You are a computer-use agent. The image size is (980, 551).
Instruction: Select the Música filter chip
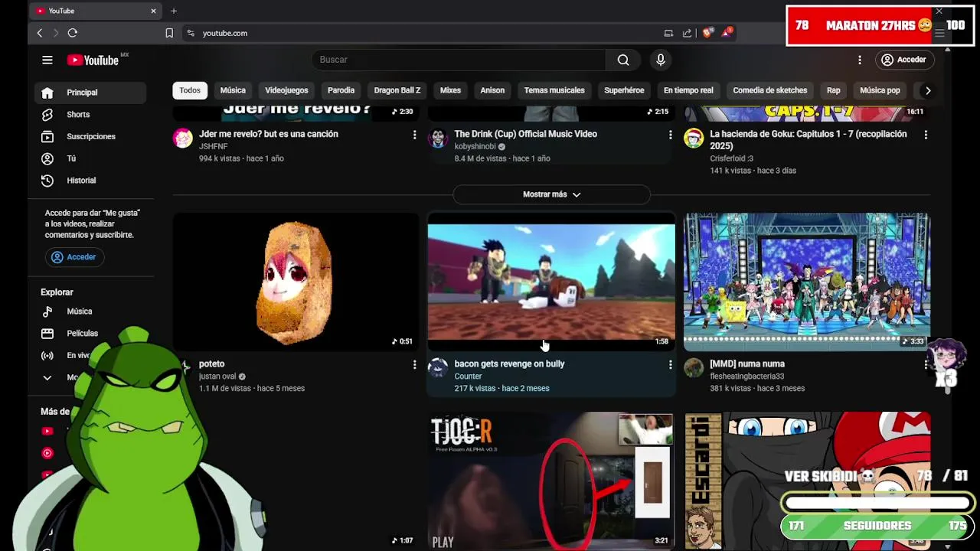[233, 90]
